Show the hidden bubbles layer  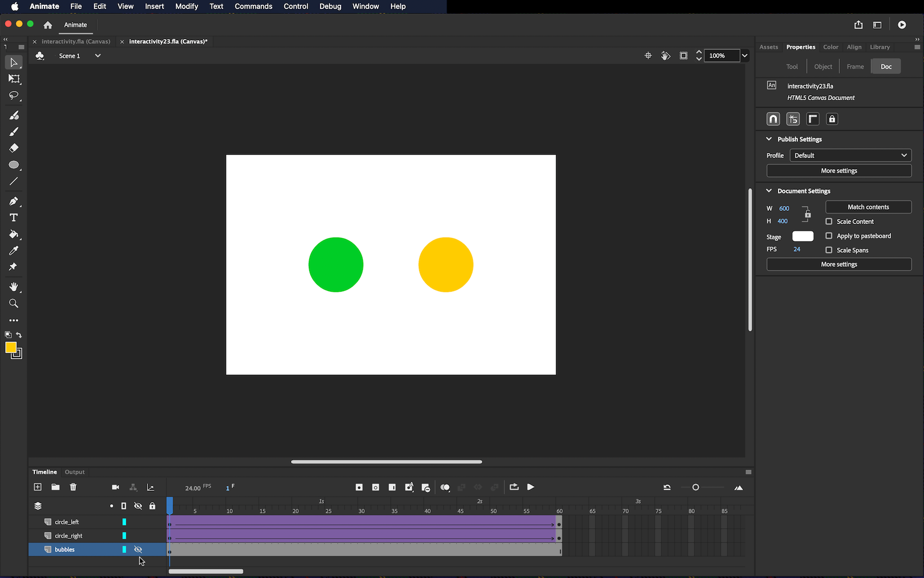138,549
